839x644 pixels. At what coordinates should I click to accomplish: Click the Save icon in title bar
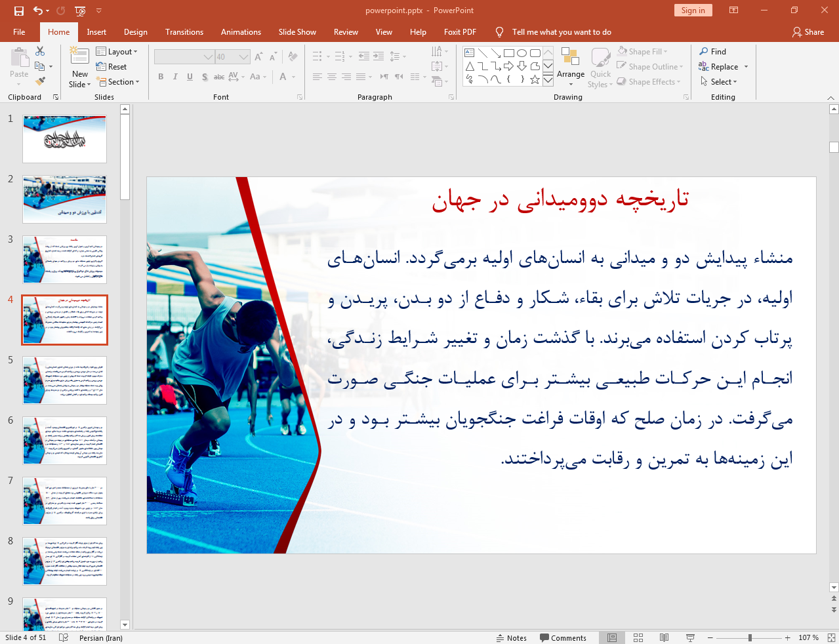point(18,10)
